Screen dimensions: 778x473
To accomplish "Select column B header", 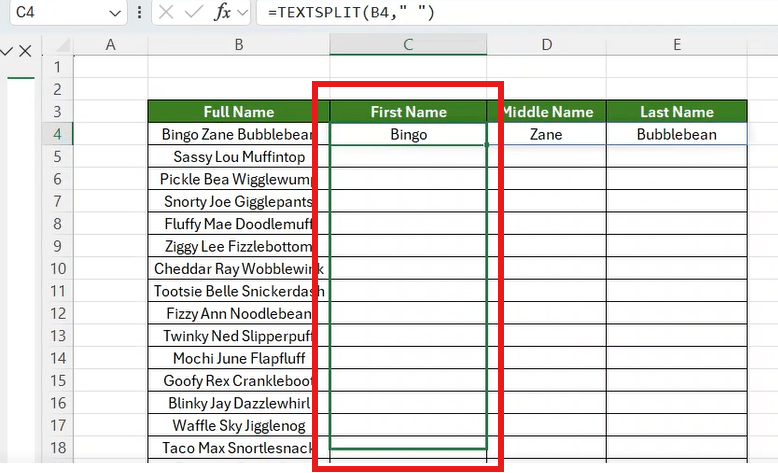I will [239, 45].
